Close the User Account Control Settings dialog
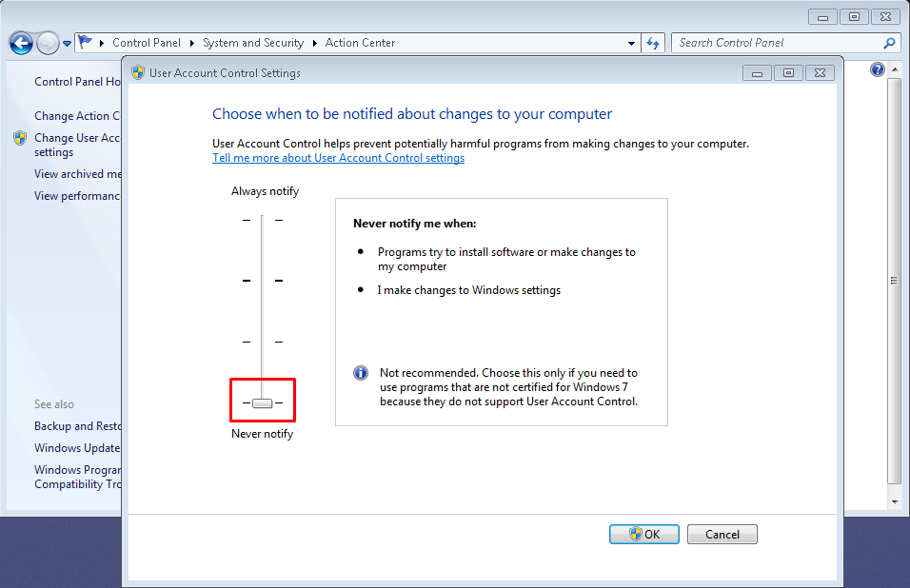Image resolution: width=910 pixels, height=588 pixels. pos(820,73)
